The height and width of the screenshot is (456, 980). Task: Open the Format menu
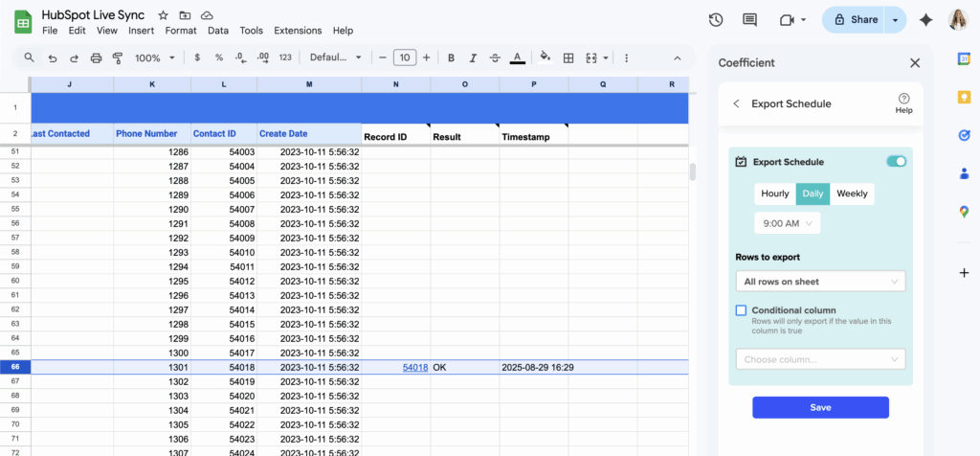tap(181, 31)
